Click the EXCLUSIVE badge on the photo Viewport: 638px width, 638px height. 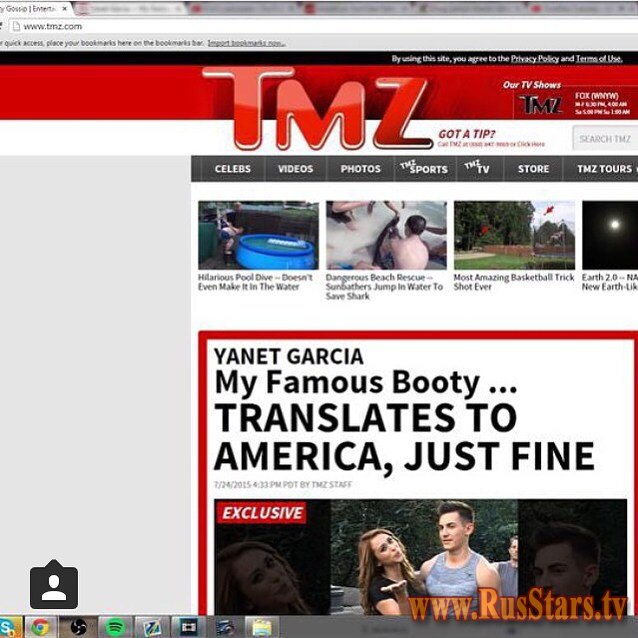coord(262,513)
